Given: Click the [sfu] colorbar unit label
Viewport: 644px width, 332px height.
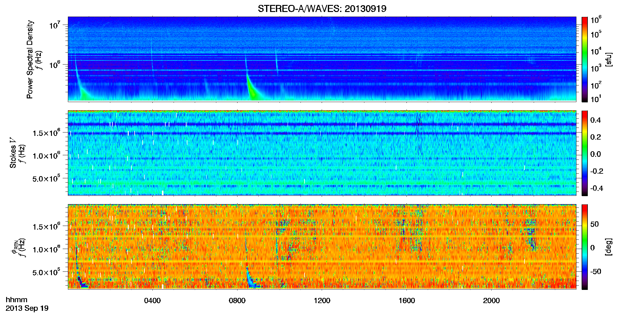Looking at the screenshot, I should [x=609, y=59].
